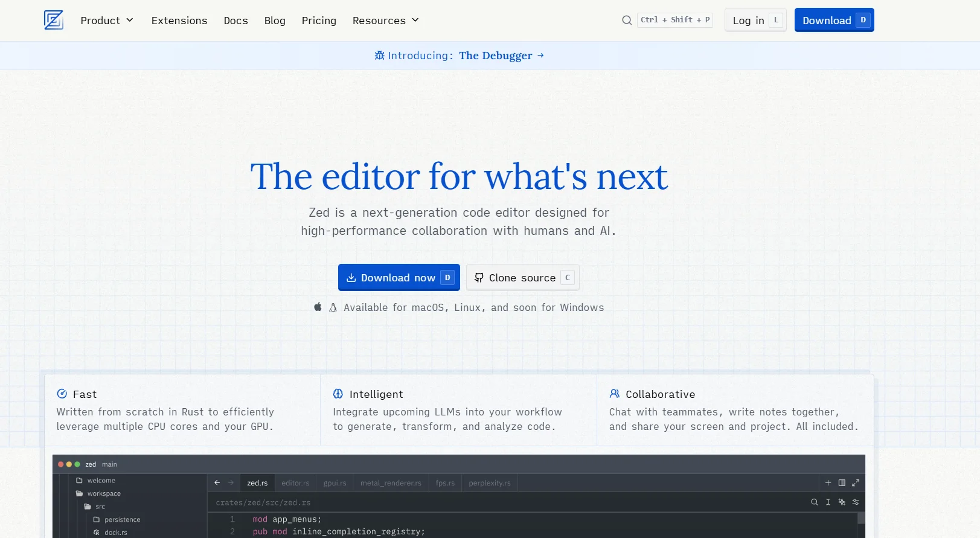
Task: Click the magnifier search icon in the navbar
Action: pos(627,21)
